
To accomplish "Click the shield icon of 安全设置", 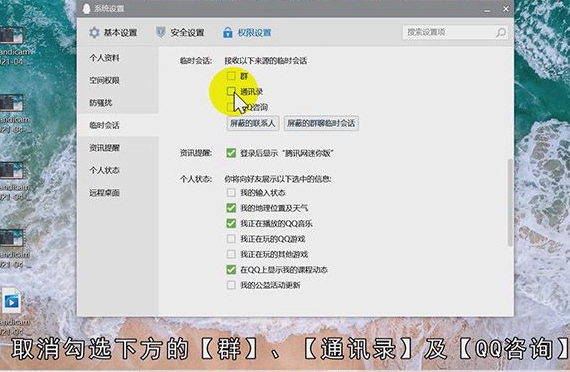I will [161, 32].
